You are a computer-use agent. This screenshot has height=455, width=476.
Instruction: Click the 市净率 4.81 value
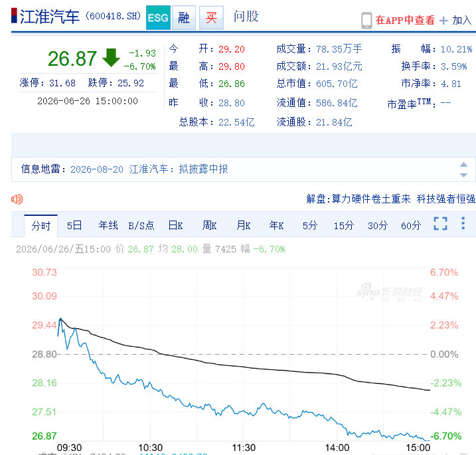pyautogui.click(x=451, y=84)
